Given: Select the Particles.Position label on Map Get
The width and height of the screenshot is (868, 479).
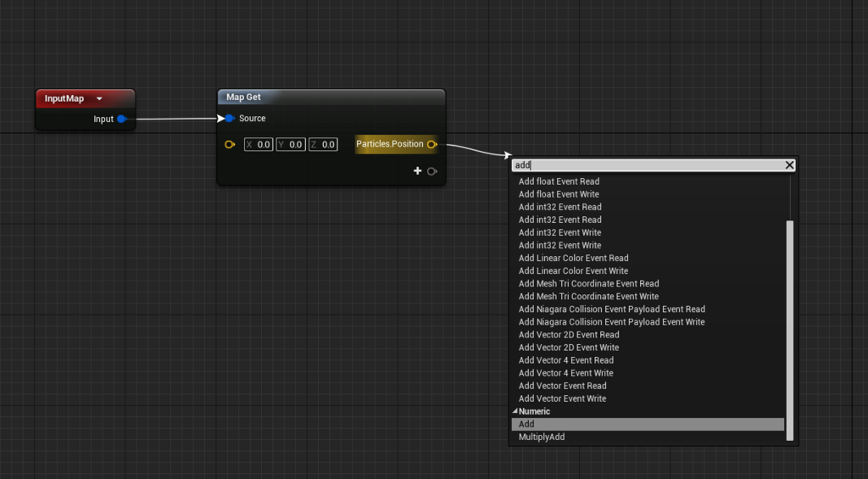Looking at the screenshot, I should click(390, 144).
